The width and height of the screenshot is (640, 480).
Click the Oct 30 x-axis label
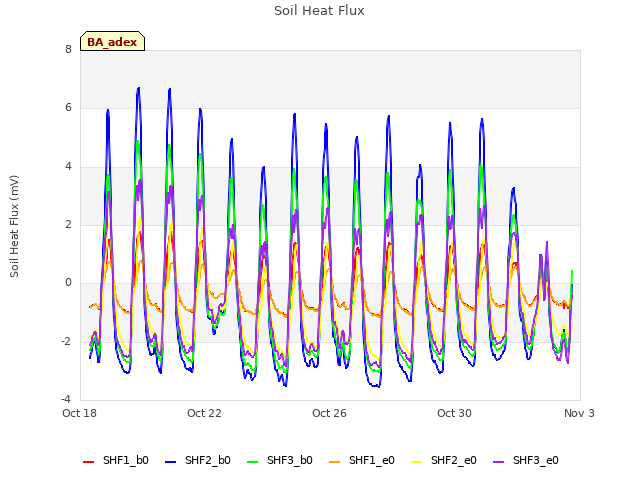[454, 413]
